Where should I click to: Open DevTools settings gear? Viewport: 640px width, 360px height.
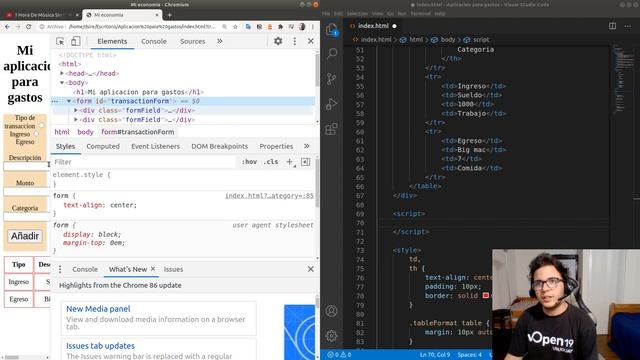(278, 41)
